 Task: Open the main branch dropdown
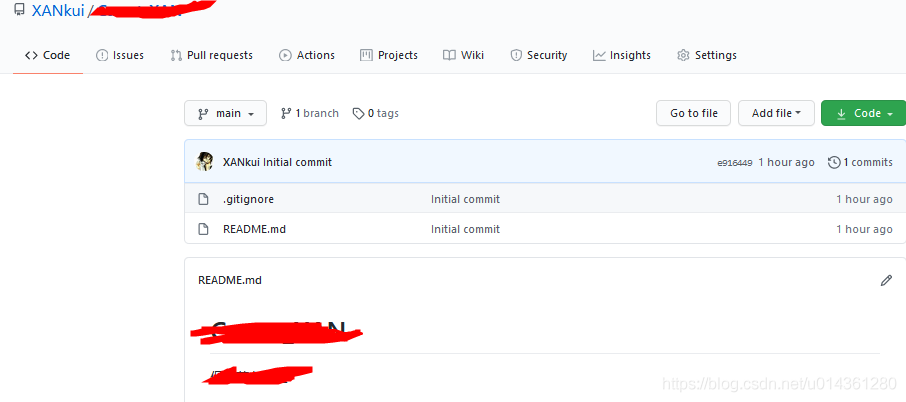click(225, 113)
